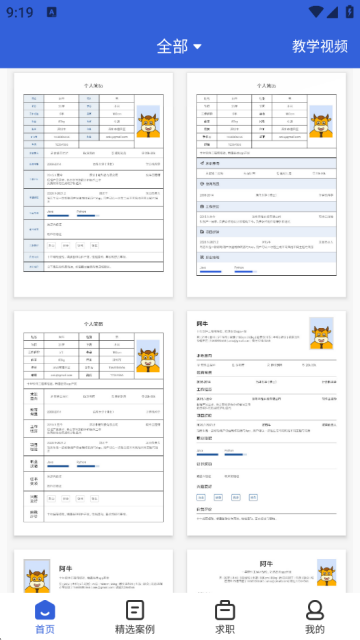Image resolution: width=360 pixels, height=640 pixels.
Task: Open the top-right resume template with section bars
Action: (267, 185)
